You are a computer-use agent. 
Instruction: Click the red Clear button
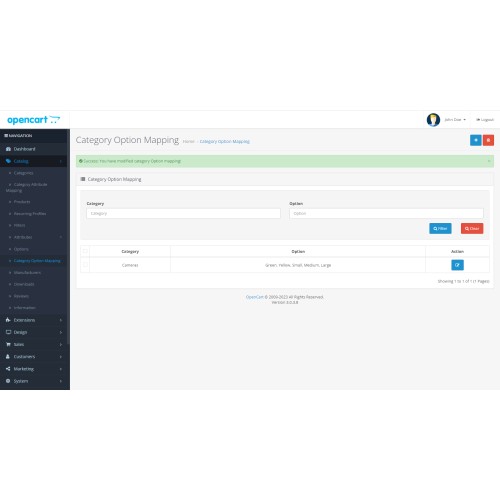[472, 228]
